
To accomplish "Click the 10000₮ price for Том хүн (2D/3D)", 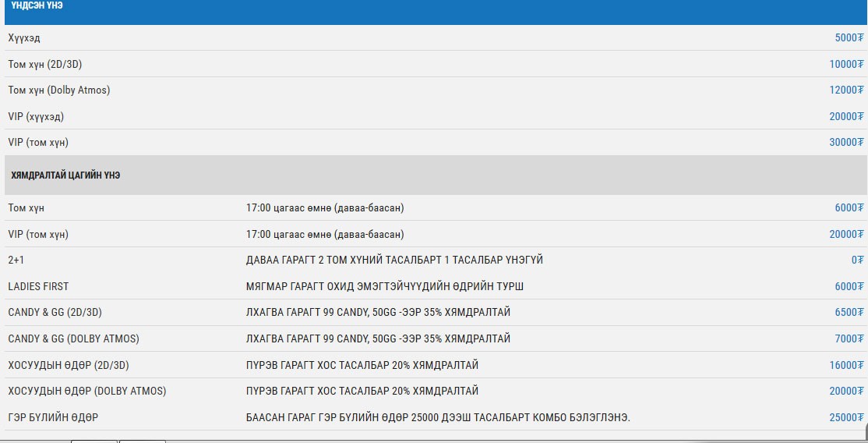I will tap(846, 65).
